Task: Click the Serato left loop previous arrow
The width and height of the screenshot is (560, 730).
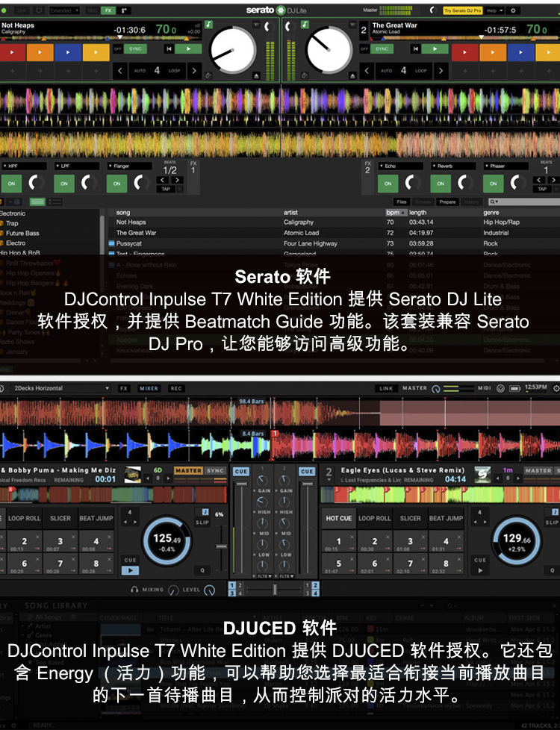Action: (x=120, y=71)
